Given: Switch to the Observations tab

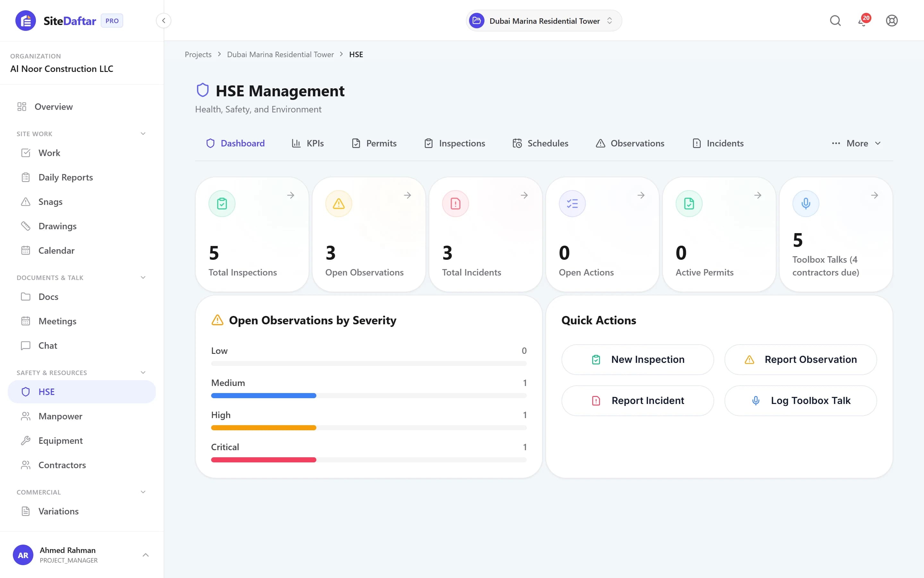Looking at the screenshot, I should [x=630, y=143].
